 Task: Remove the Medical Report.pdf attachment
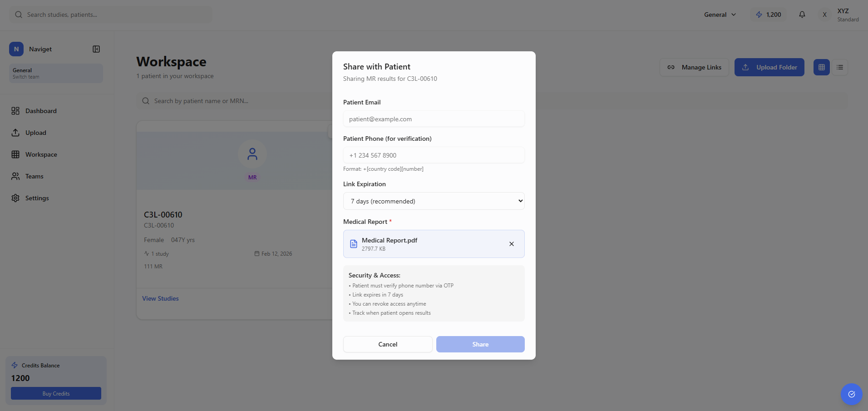[x=511, y=243]
